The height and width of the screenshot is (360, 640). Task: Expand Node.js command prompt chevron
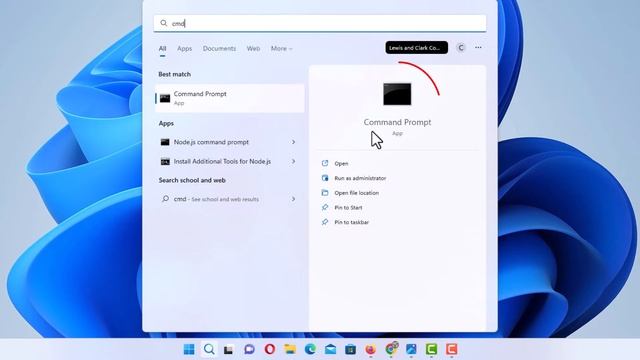[293, 142]
